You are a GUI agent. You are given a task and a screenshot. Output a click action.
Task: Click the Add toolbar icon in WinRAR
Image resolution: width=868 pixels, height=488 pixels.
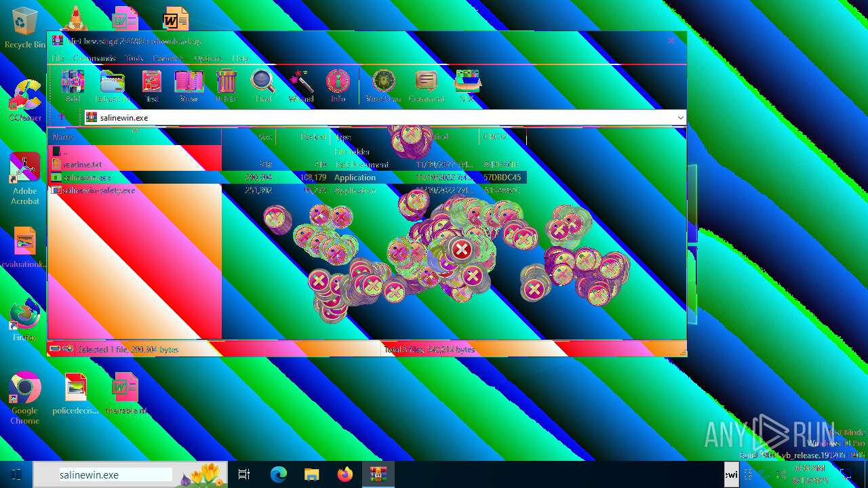[x=73, y=85]
